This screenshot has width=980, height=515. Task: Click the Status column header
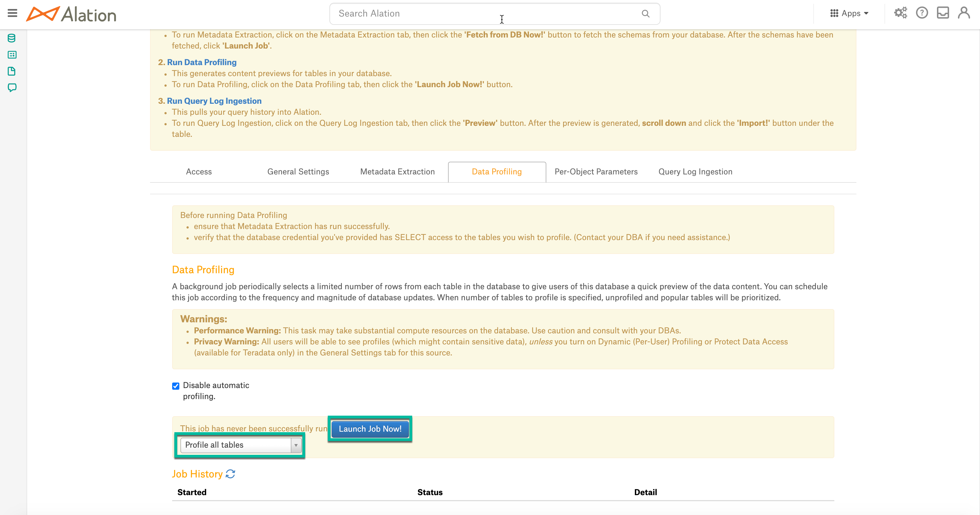tap(430, 492)
